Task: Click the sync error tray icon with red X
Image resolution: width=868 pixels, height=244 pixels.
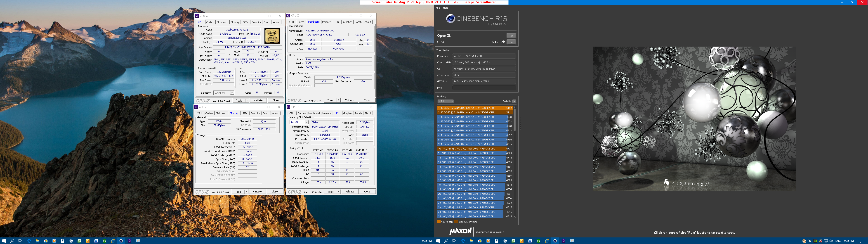Action: [821, 241]
